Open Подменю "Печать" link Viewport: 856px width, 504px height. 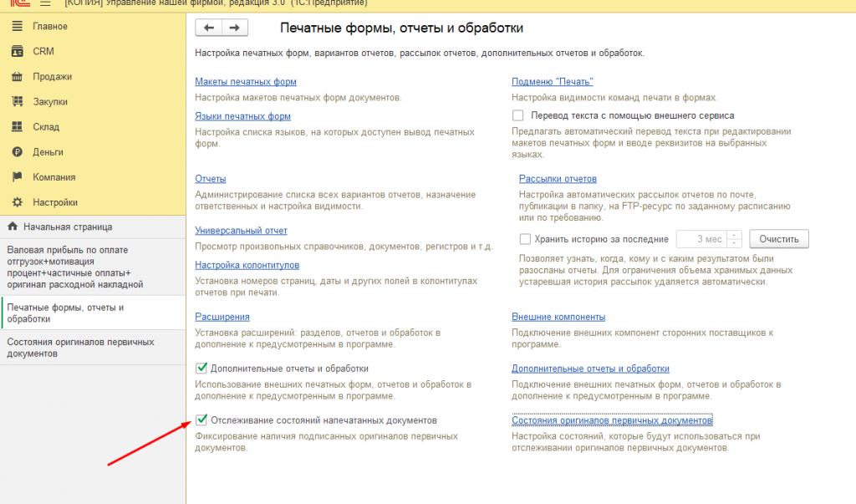click(553, 81)
